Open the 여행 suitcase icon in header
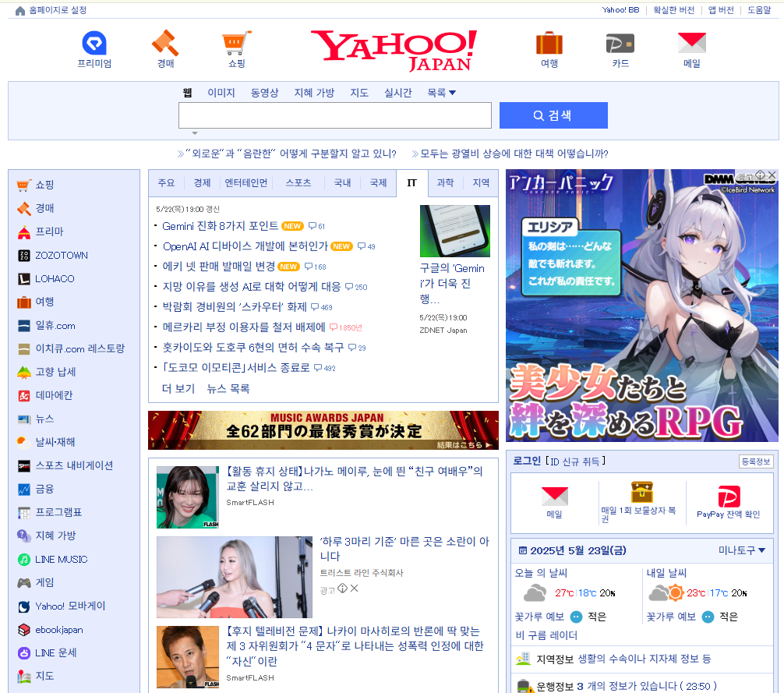 (x=549, y=43)
